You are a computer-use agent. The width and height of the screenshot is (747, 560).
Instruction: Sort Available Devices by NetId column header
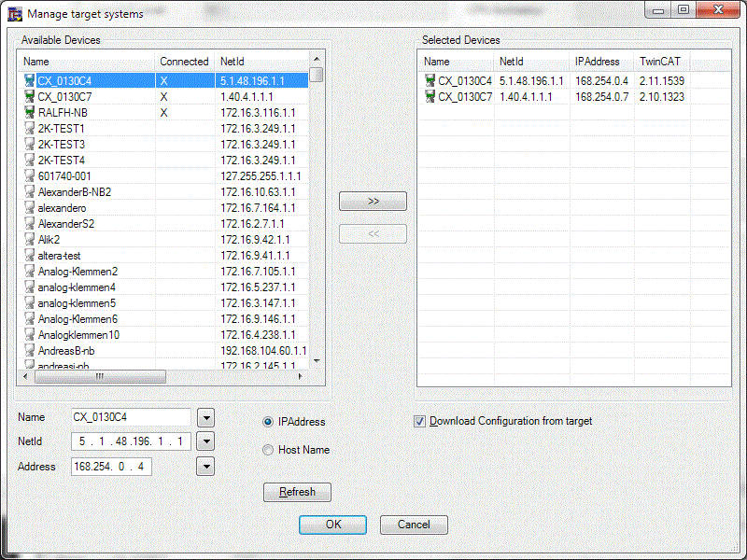(262, 62)
